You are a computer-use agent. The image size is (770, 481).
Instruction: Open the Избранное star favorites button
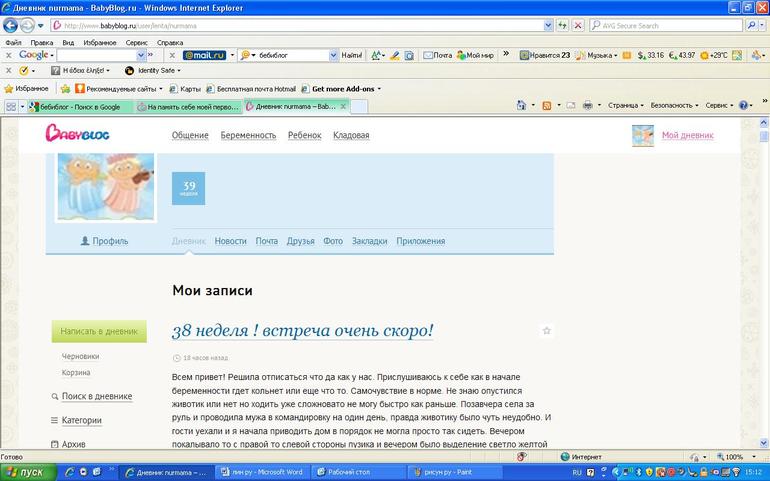[27, 89]
